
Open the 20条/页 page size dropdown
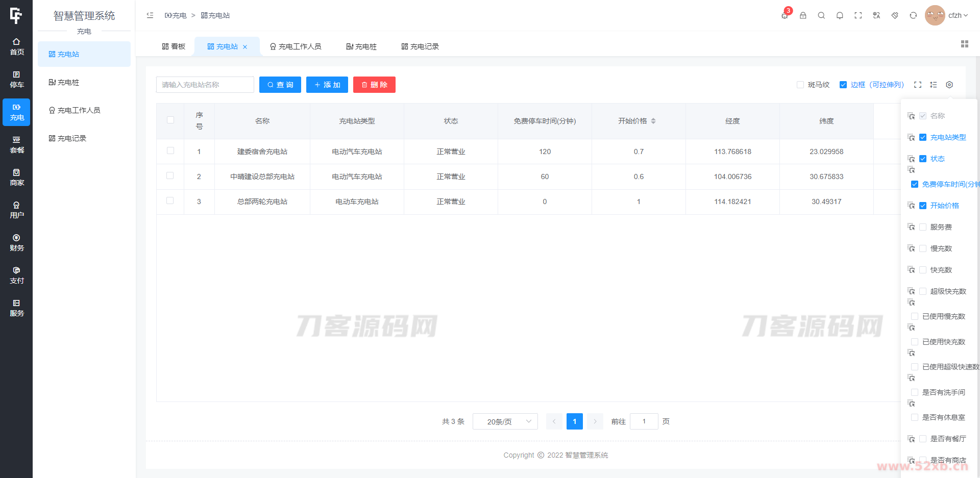(505, 421)
